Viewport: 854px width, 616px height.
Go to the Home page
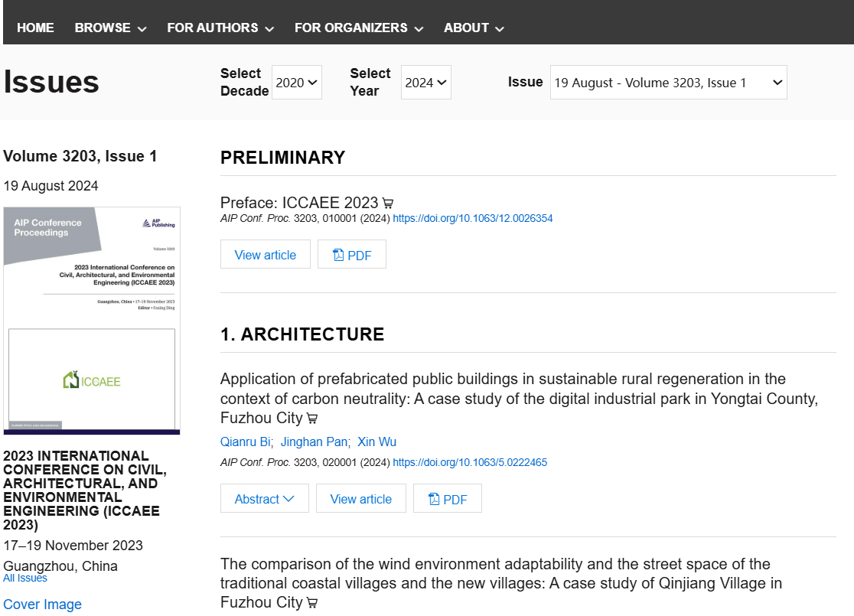tap(35, 28)
